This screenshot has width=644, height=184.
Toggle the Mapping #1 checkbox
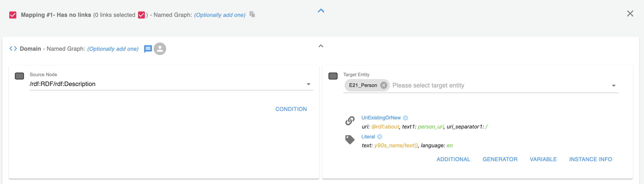(13, 15)
